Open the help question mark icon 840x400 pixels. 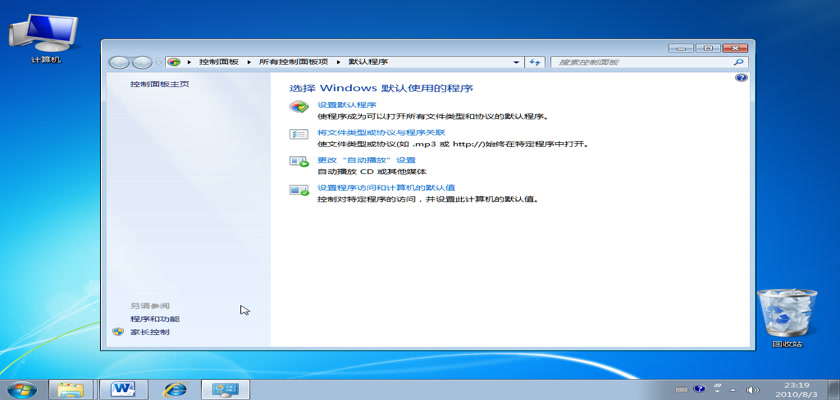tap(741, 78)
